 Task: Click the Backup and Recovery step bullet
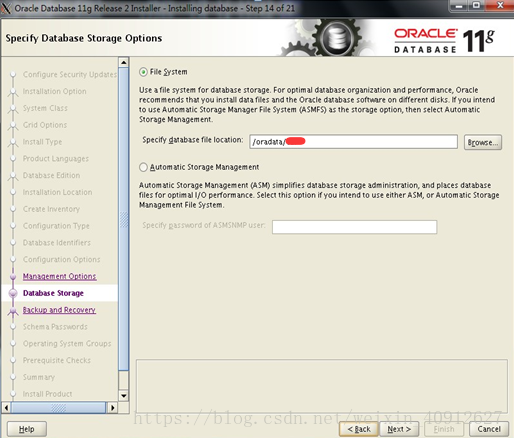pos(13,311)
